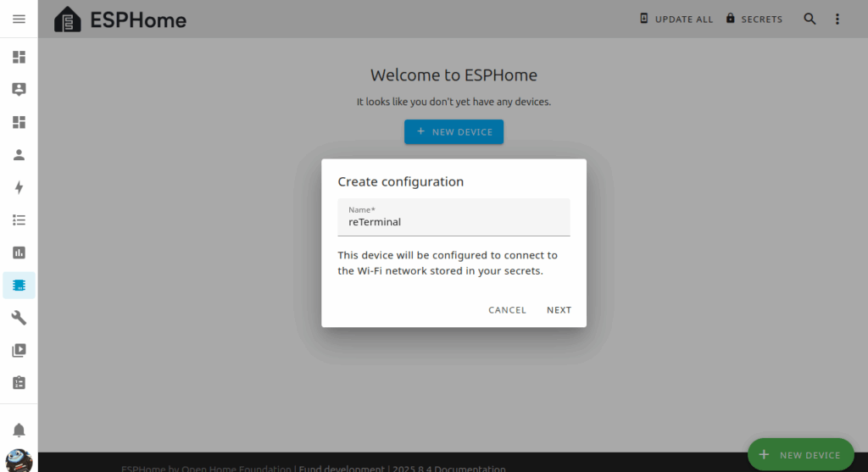Click text "It looks like you don't yet have any devices."
Viewport: 868px width, 472px height.
[454, 102]
